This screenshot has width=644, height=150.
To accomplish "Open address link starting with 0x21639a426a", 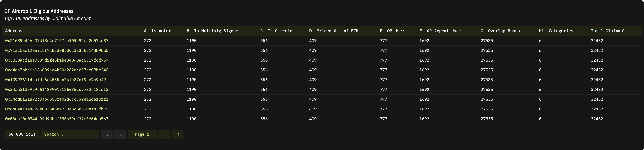I will (x=57, y=40).
